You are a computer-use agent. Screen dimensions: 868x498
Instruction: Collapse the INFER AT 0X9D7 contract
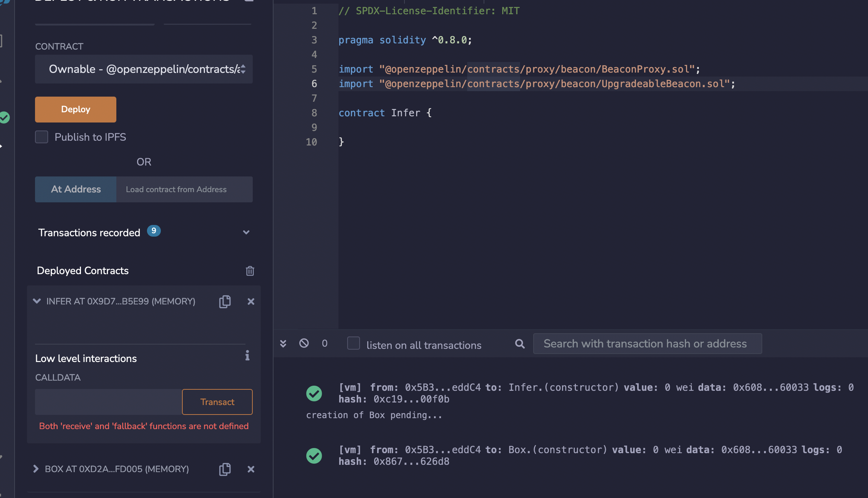(37, 301)
